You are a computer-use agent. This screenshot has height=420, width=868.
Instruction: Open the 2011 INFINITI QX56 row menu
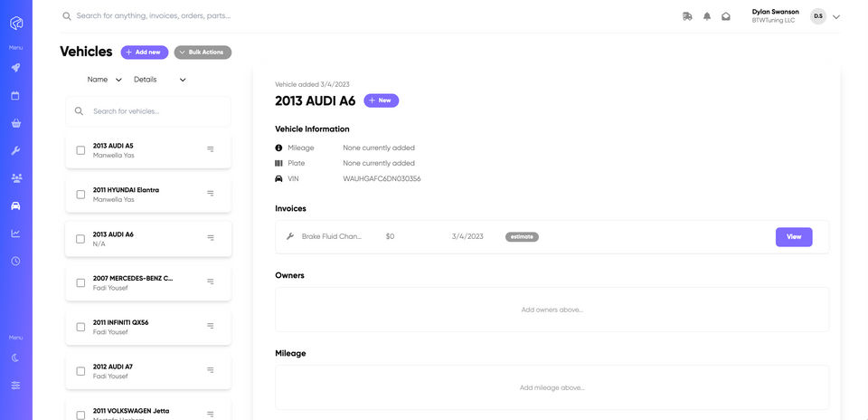(211, 326)
